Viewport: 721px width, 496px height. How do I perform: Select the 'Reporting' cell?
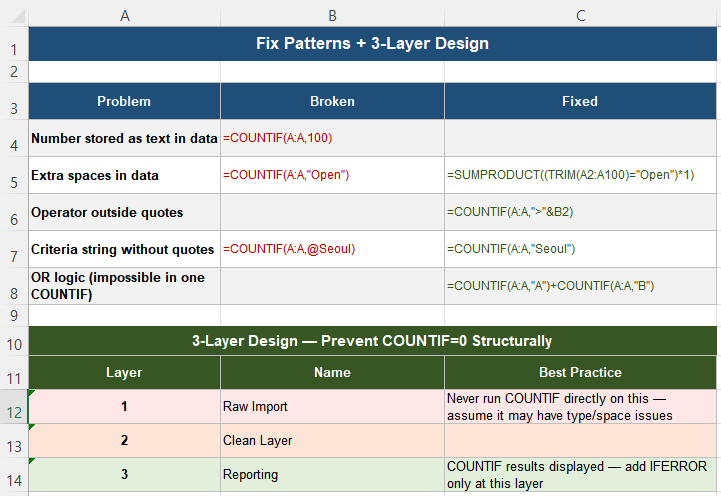(x=332, y=474)
